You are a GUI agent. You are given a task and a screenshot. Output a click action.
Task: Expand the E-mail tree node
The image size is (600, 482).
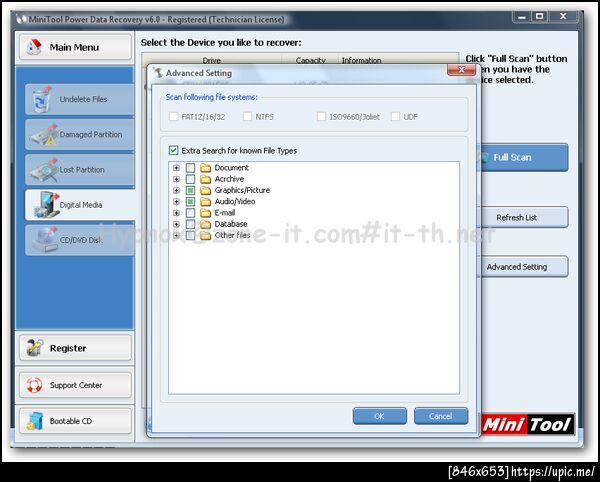coord(176,213)
